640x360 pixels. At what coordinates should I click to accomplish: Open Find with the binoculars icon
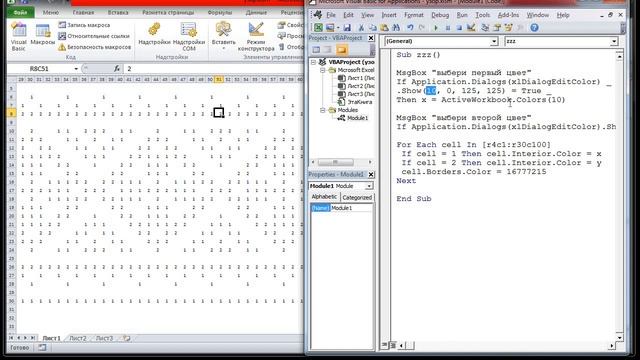coord(396,28)
